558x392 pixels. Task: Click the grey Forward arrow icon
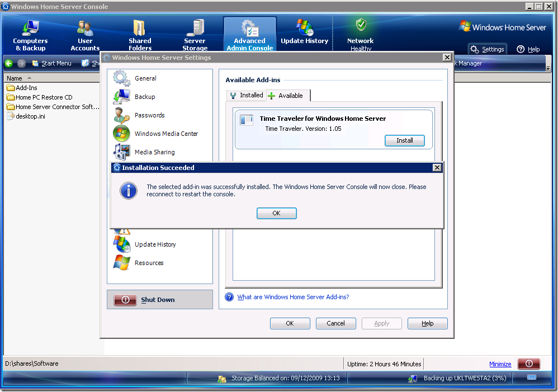point(21,63)
